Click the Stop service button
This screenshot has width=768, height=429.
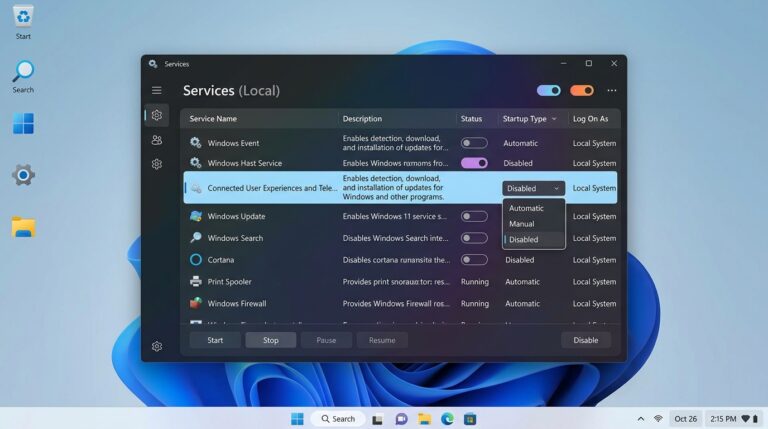pos(270,340)
